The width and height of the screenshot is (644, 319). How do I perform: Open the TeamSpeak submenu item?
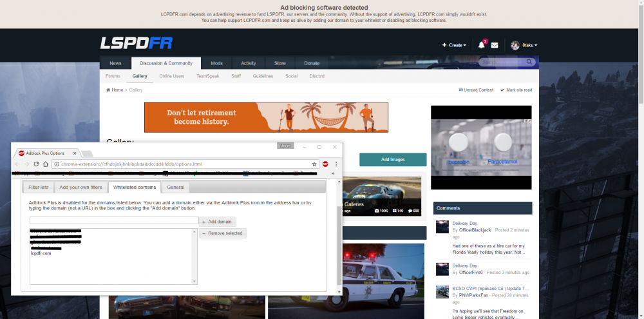point(208,76)
